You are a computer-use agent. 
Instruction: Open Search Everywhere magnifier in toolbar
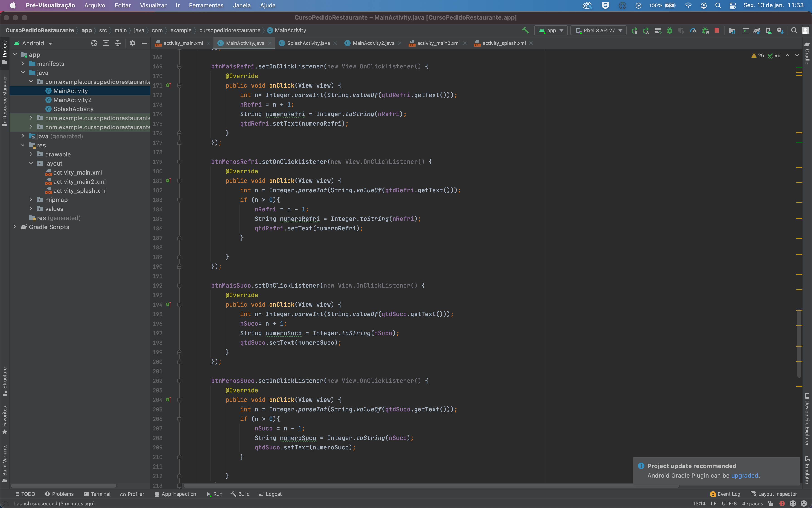point(794,31)
